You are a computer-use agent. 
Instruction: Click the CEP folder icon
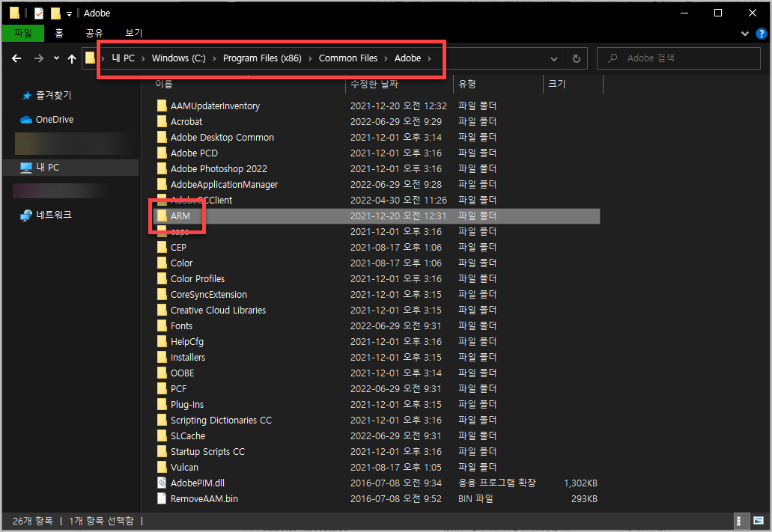coord(162,248)
